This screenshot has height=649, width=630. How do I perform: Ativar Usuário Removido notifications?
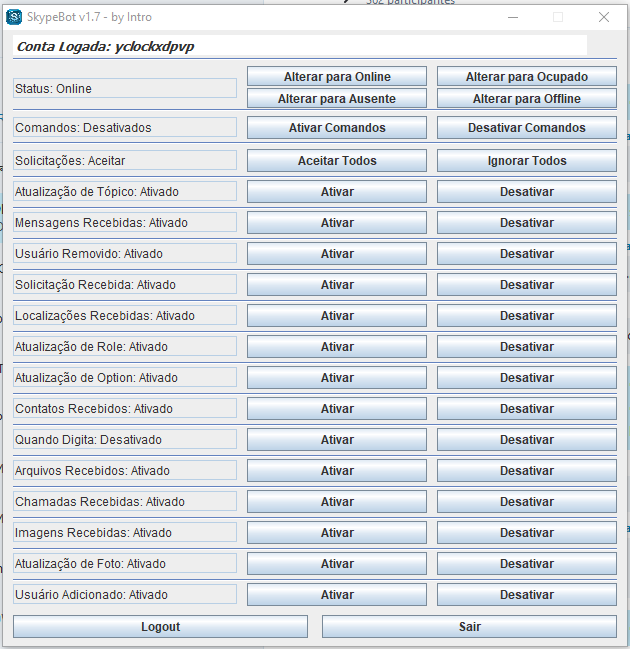(337, 254)
